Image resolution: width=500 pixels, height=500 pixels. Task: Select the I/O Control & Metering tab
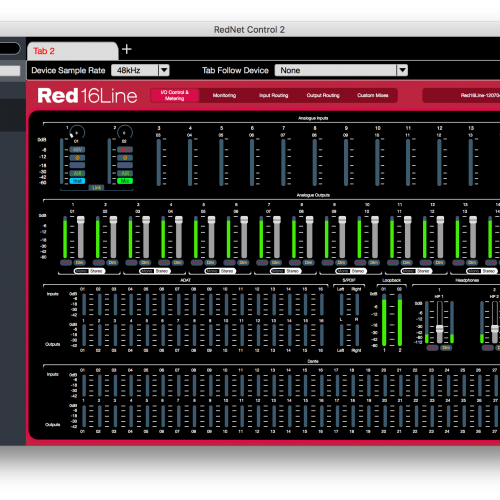(175, 95)
